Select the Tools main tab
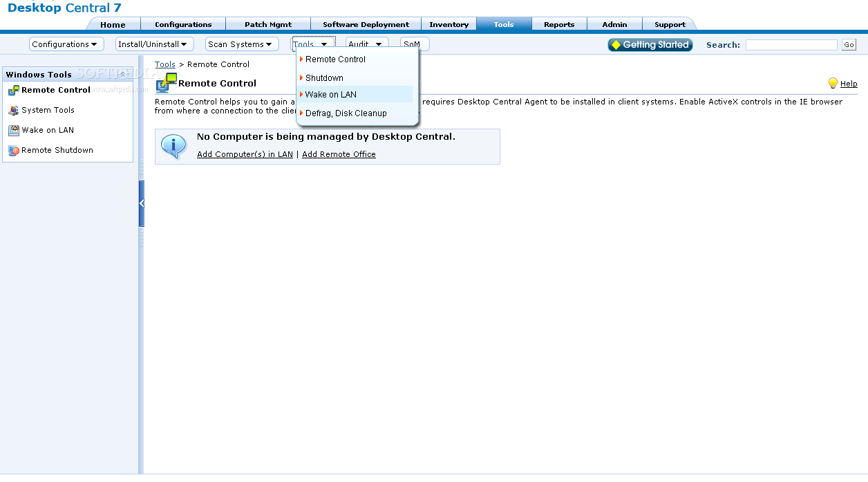Image resolution: width=868 pixels, height=482 pixels. [504, 24]
